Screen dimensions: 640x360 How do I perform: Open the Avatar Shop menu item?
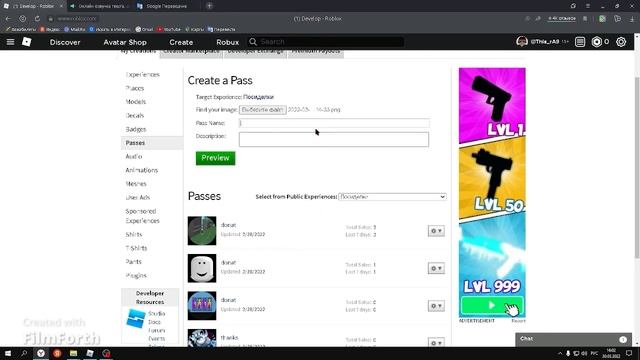tap(125, 42)
